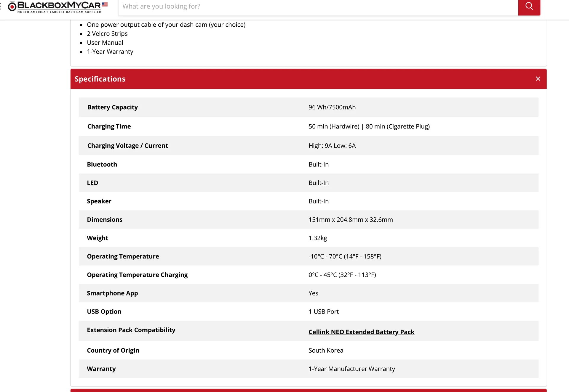Image resolution: width=569 pixels, height=392 pixels.
Task: Click the 'Dimensions' label
Action: point(105,220)
